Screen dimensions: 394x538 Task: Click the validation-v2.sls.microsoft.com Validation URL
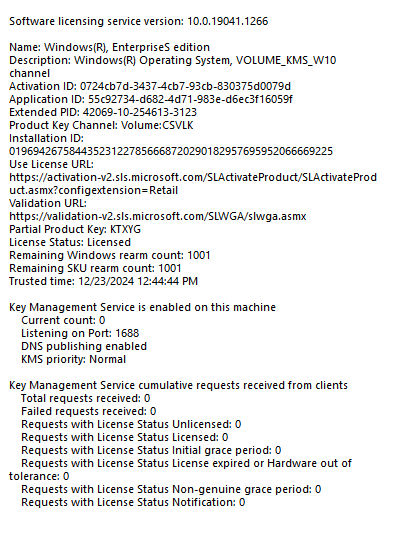(158, 216)
